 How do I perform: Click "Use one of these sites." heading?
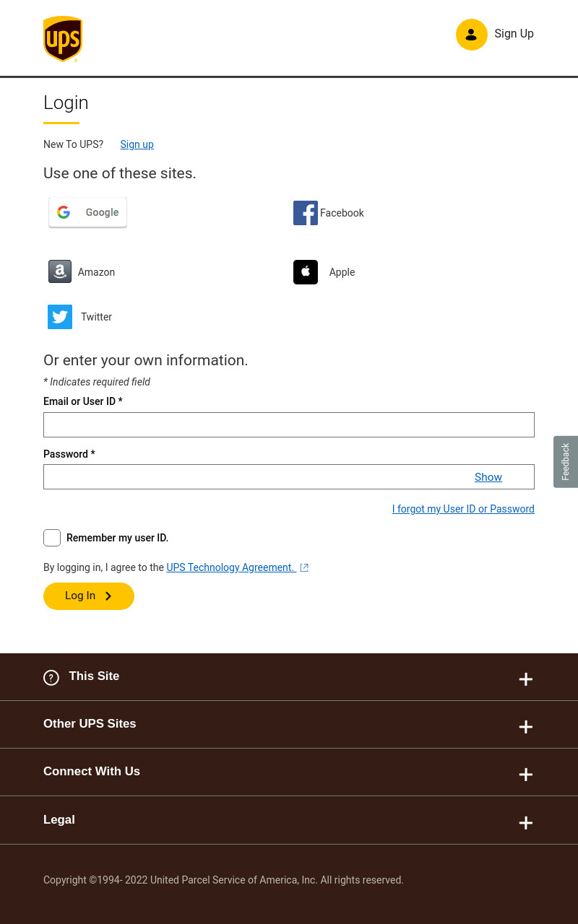coord(120,173)
